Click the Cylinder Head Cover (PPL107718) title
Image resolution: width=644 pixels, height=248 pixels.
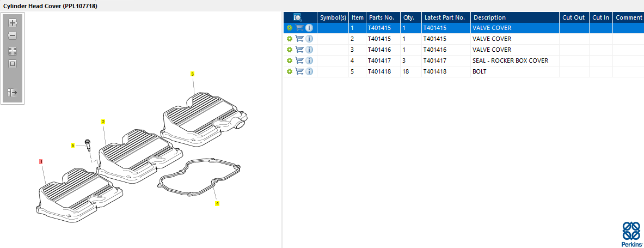tap(51, 6)
